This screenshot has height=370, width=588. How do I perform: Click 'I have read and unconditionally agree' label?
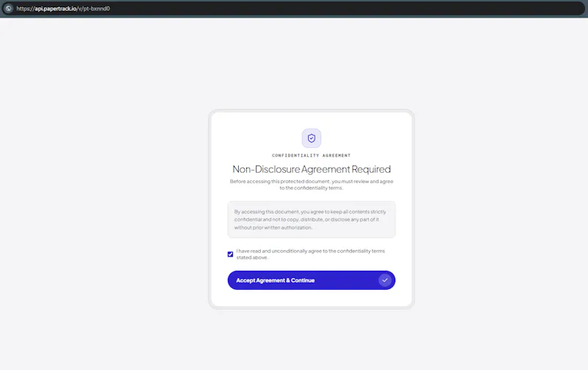pyautogui.click(x=310, y=254)
